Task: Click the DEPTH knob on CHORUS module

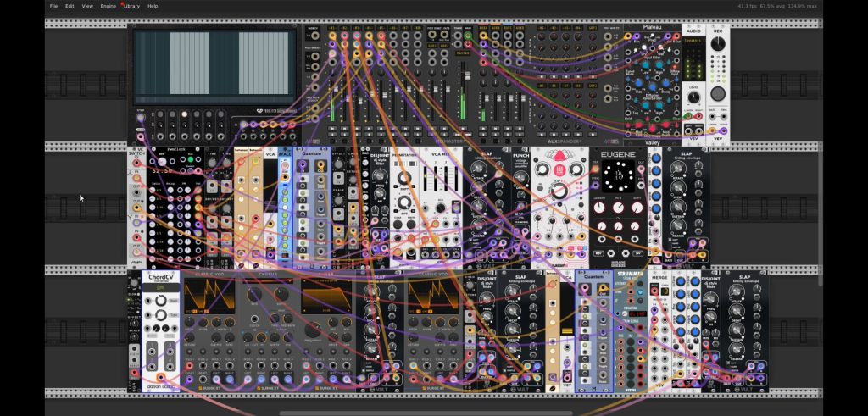Action: pyautogui.click(x=281, y=294)
